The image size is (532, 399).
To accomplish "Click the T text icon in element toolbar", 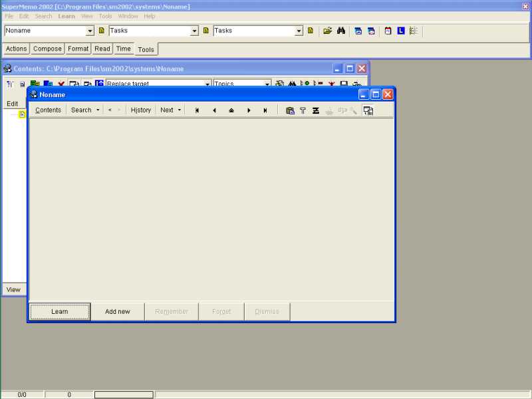I will (303, 110).
